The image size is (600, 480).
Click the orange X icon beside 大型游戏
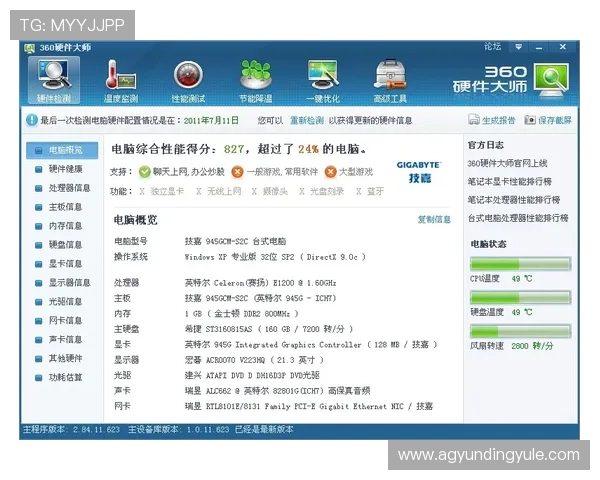pos(330,172)
